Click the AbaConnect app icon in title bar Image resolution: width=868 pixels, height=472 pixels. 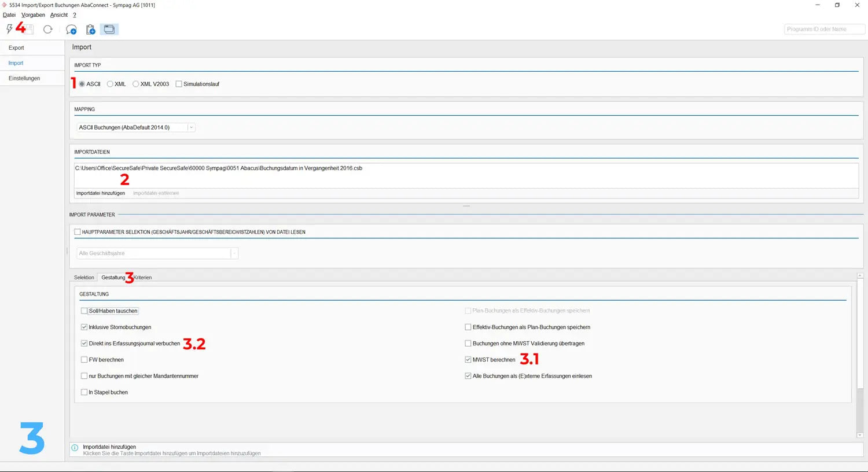(x=5, y=5)
